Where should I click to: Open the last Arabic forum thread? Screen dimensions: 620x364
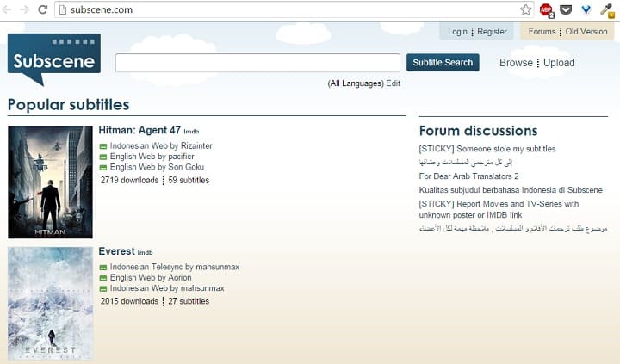point(513,228)
